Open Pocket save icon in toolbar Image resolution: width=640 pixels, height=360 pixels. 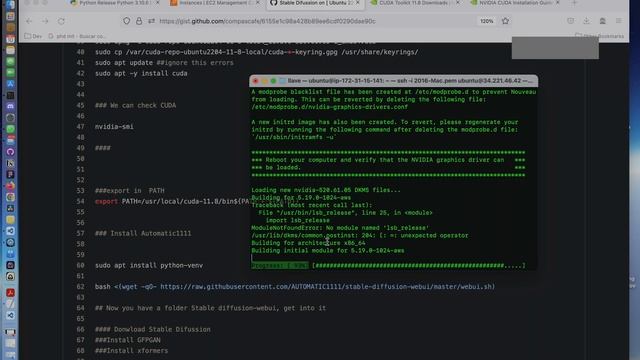(x=570, y=21)
